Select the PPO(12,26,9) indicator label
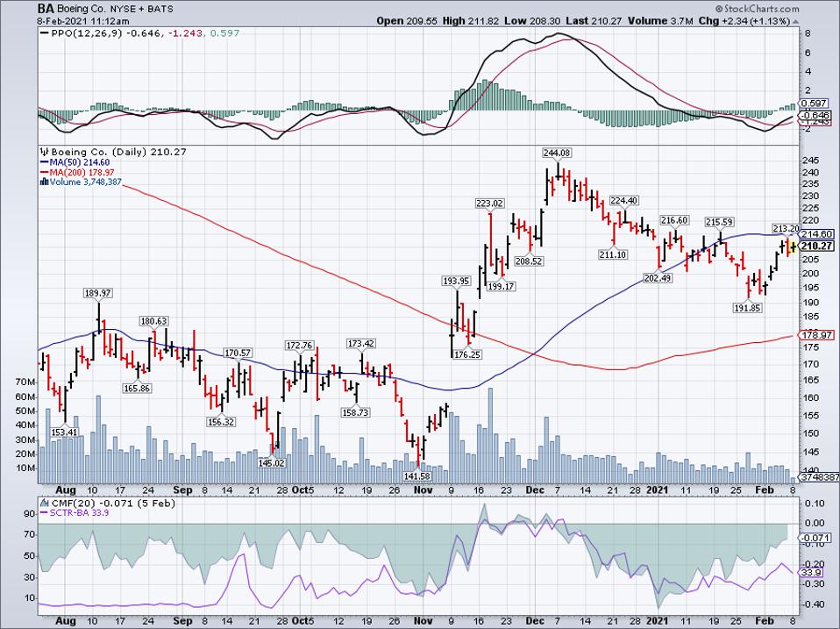This screenshot has width=840, height=629. coord(87,33)
